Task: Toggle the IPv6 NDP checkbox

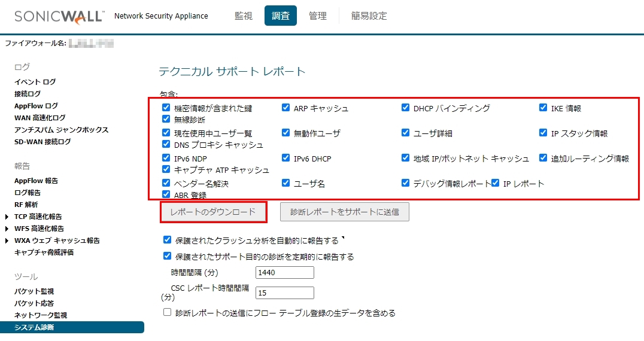Action: (166, 159)
